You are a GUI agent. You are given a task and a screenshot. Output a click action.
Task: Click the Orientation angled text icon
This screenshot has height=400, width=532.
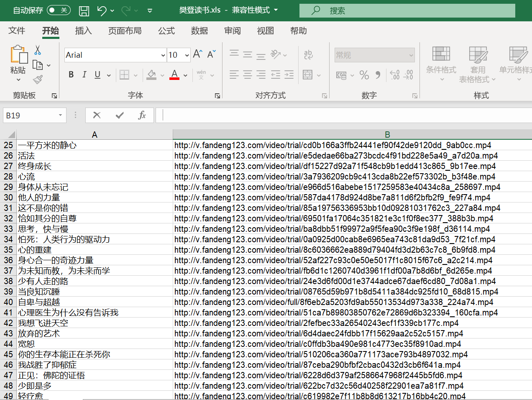[275, 54]
